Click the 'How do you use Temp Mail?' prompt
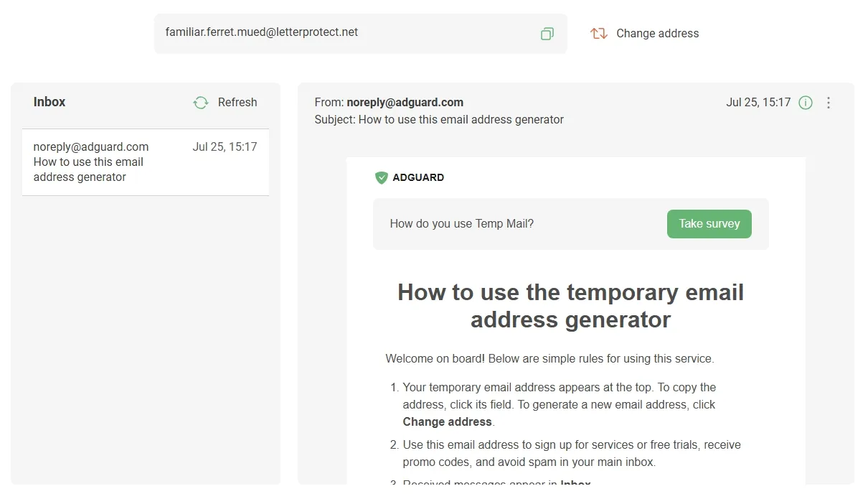868x499 pixels. click(x=462, y=224)
